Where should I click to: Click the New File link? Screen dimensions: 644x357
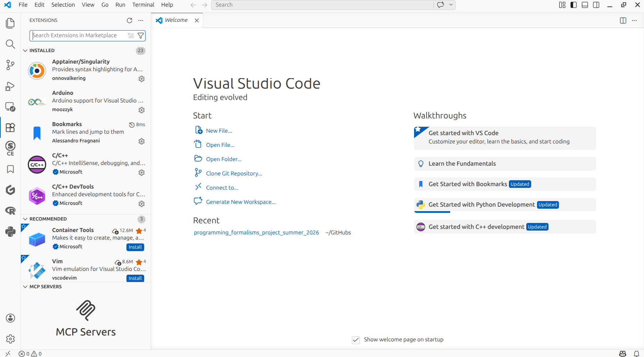click(x=219, y=131)
